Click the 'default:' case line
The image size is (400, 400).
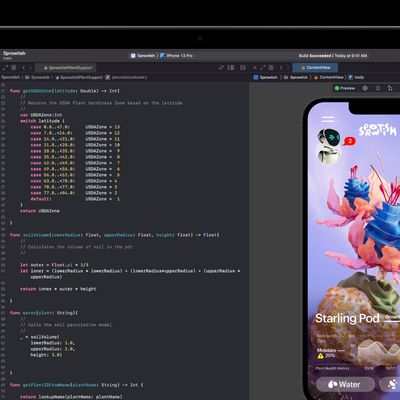tap(75, 199)
